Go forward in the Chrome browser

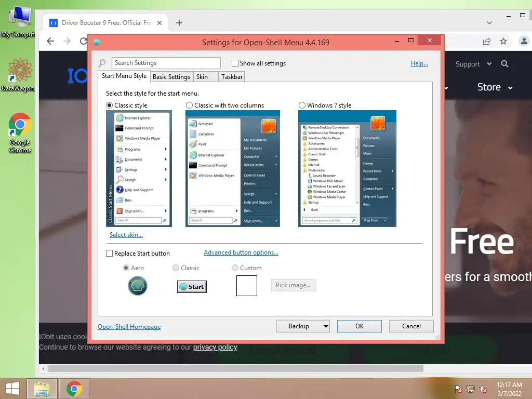(x=67, y=41)
